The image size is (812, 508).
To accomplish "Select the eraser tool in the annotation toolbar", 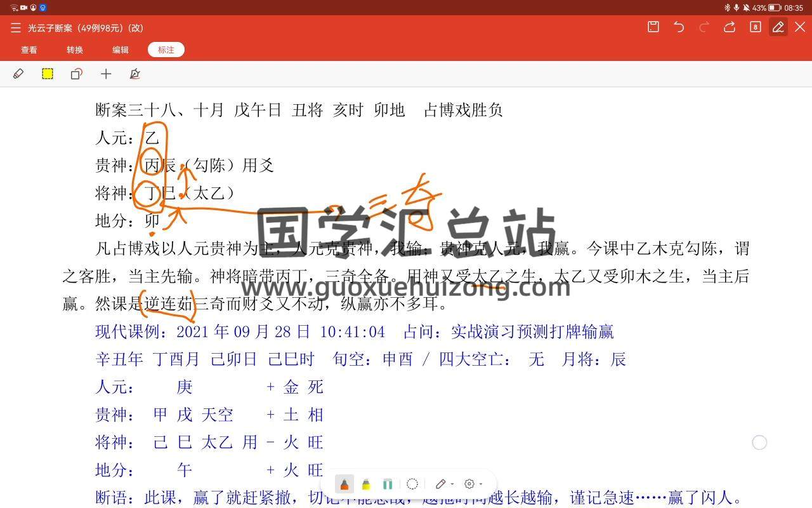I will point(18,74).
